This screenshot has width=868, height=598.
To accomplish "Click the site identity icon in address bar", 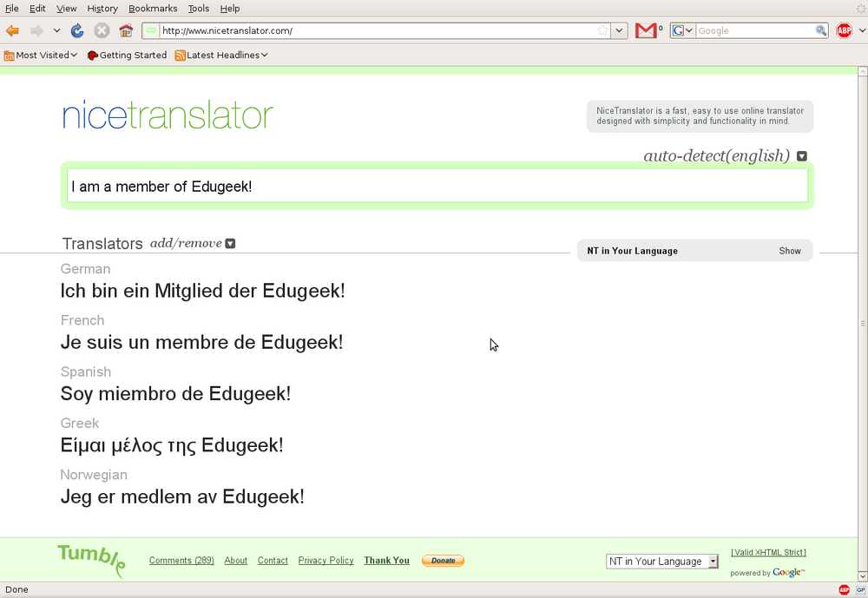I will click(151, 30).
